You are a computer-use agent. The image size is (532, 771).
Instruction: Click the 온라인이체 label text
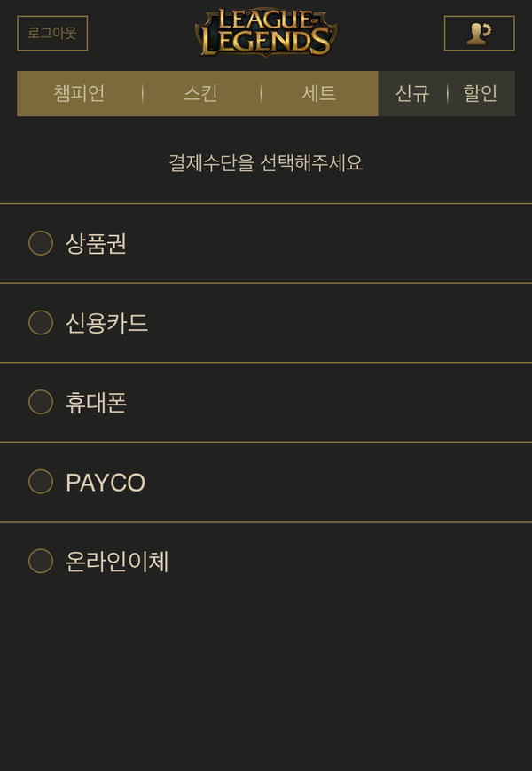117,562
